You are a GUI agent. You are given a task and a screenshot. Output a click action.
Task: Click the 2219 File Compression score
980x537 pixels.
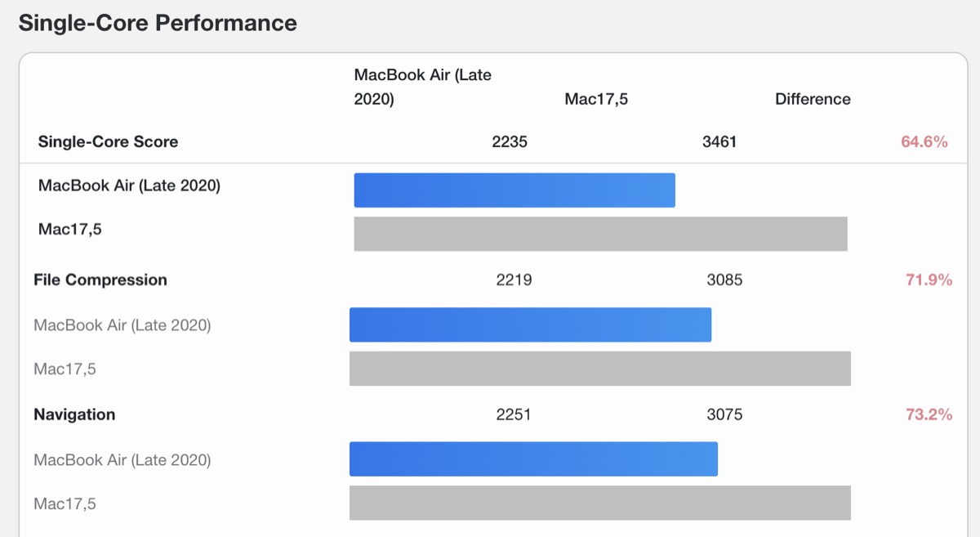(x=514, y=280)
